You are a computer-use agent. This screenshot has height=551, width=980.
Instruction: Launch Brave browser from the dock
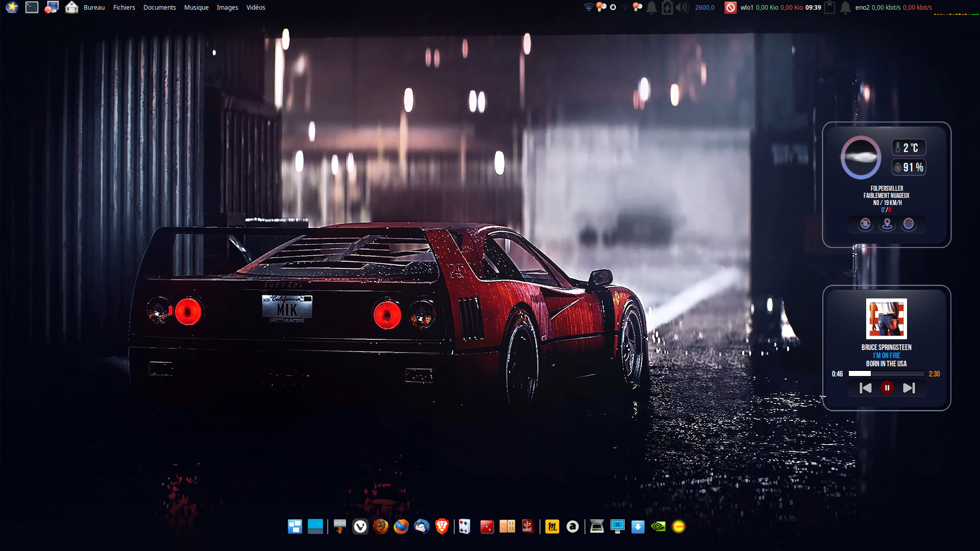point(442,527)
